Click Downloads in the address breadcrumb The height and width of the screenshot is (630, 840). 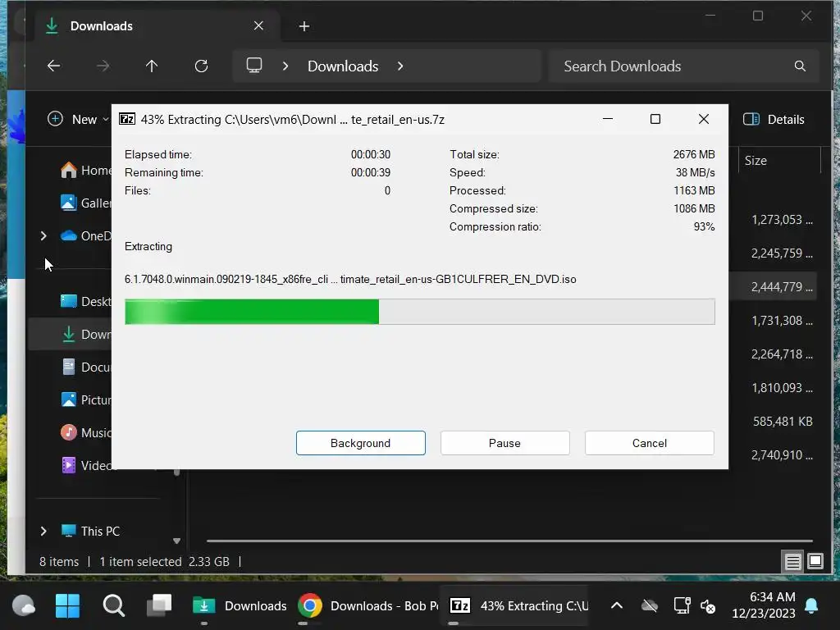pyautogui.click(x=343, y=66)
